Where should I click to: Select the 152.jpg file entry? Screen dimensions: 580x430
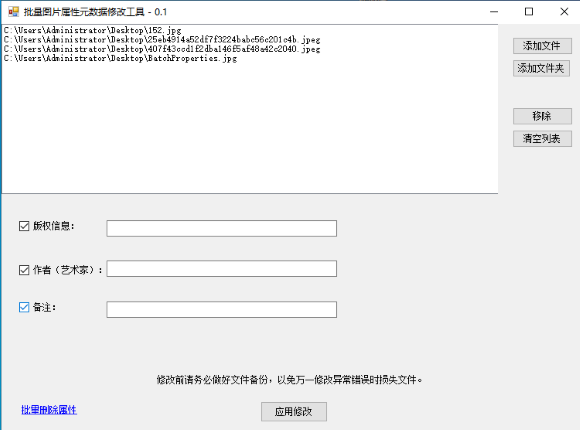pyautogui.click(x=92, y=30)
